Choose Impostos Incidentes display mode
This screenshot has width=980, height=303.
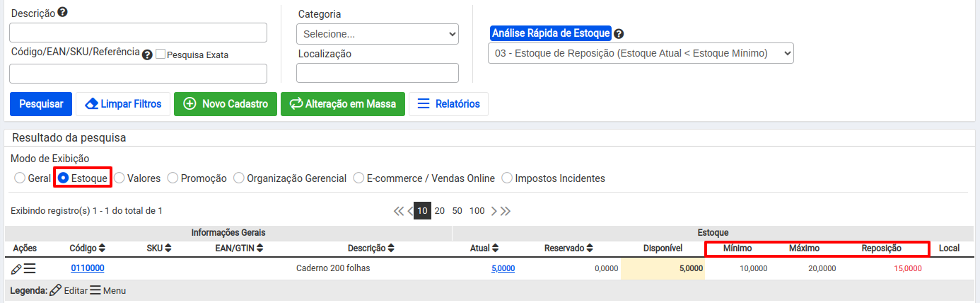tap(507, 178)
